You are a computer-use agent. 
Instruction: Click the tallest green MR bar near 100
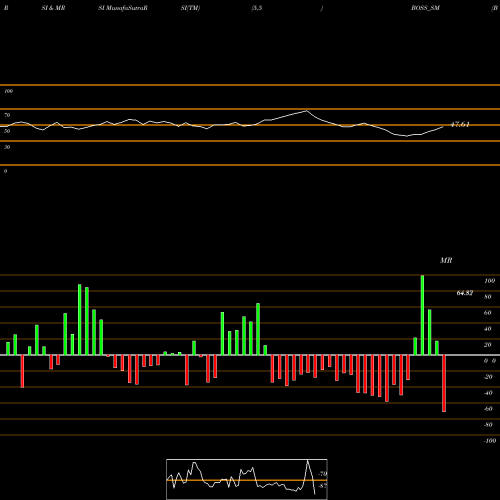coord(422,315)
